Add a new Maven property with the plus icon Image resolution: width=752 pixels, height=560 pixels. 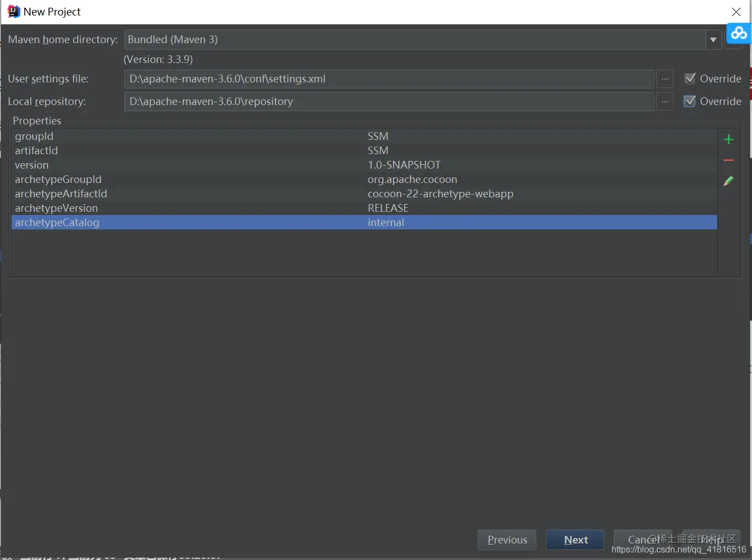pyautogui.click(x=728, y=139)
